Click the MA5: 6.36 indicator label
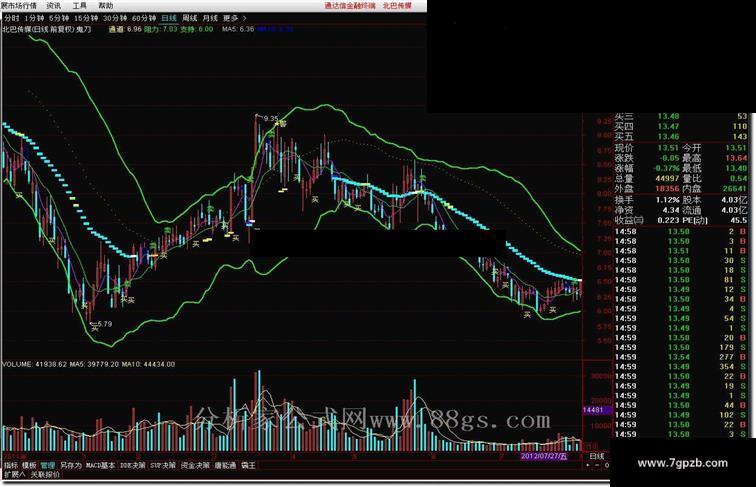 coord(238,29)
